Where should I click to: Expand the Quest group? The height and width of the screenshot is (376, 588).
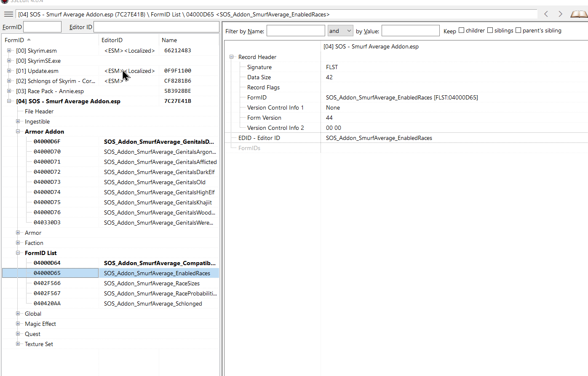pyautogui.click(x=18, y=334)
